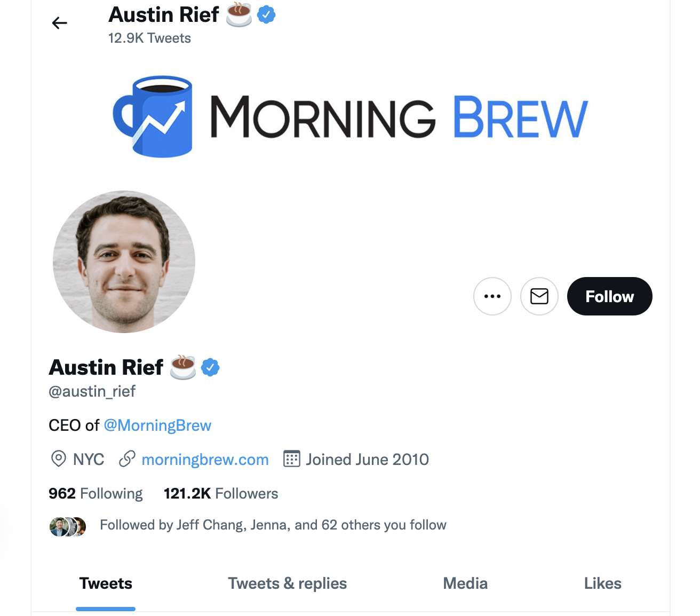
Task: Open the Likes tab
Action: click(602, 583)
